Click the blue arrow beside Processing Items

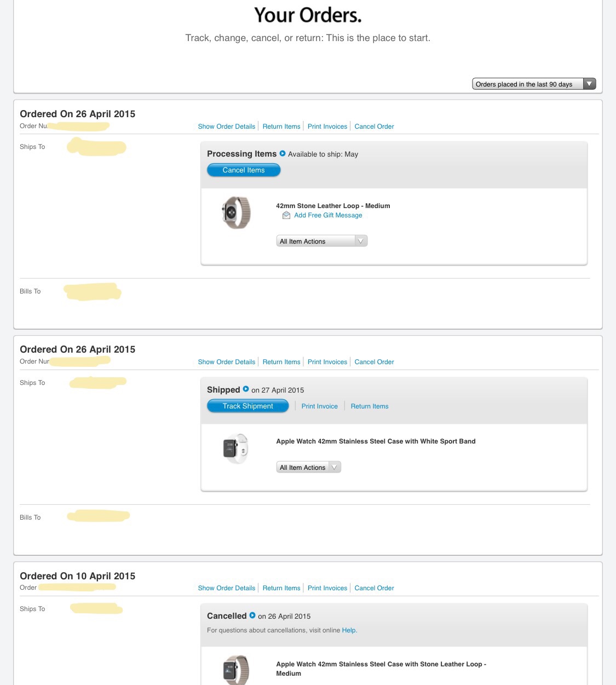tap(283, 153)
